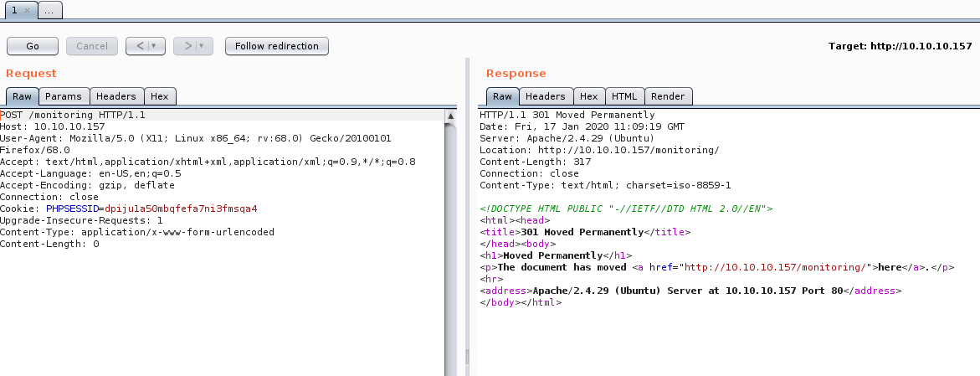Go back in request history
This screenshot has height=376, width=980.
point(141,46)
